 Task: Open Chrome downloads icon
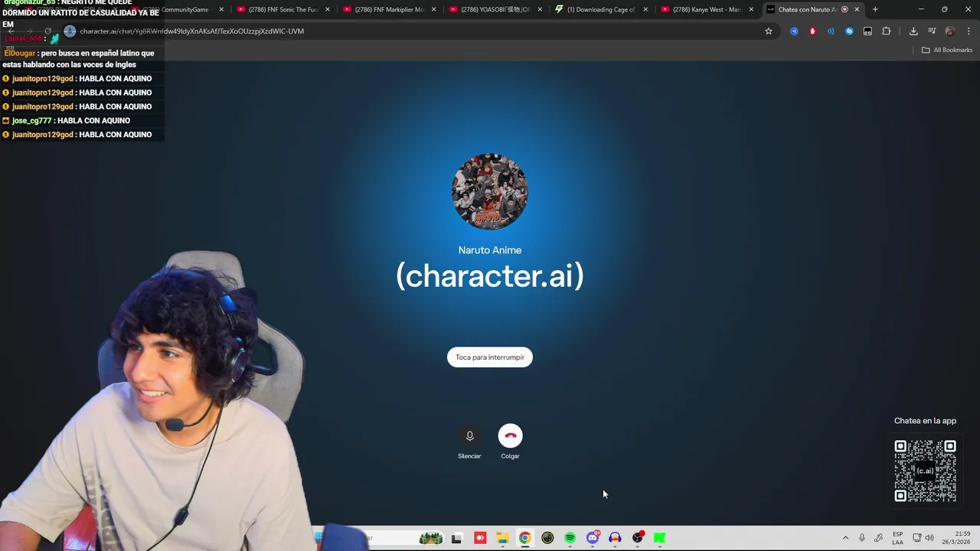coord(913,31)
